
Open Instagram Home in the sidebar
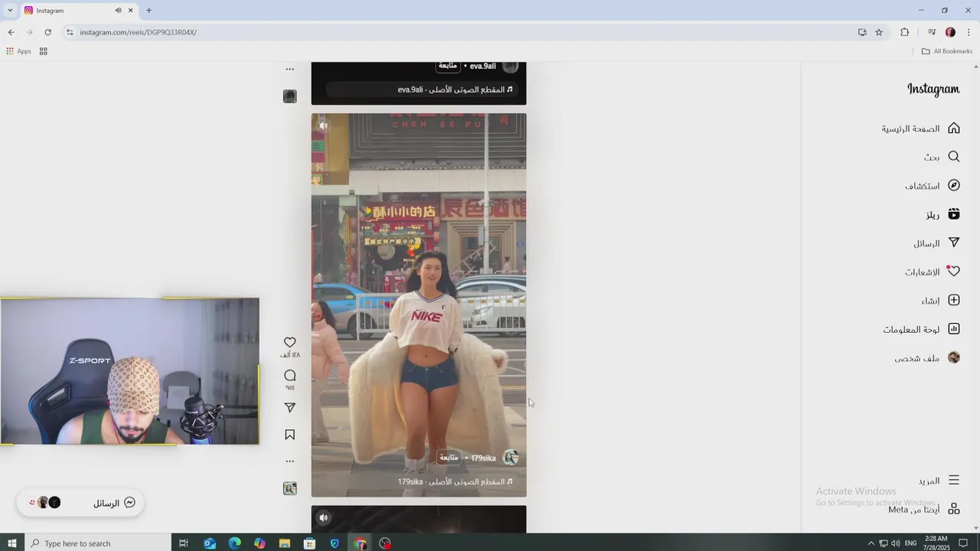(953, 128)
